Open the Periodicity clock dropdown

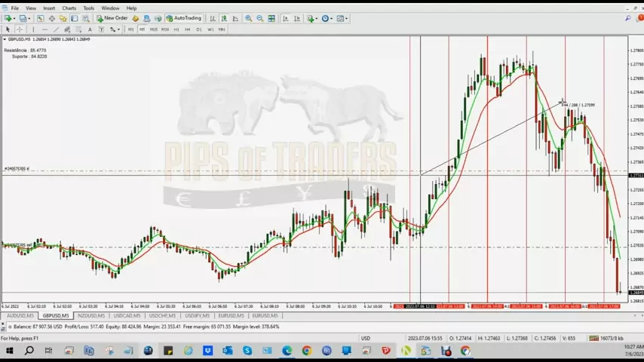pyautogui.click(x=330, y=18)
